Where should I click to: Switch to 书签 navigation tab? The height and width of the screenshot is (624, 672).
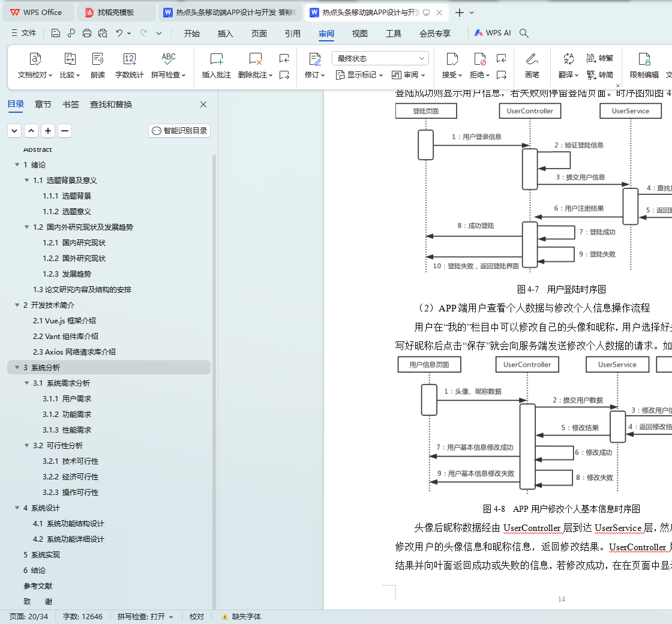pyautogui.click(x=71, y=104)
